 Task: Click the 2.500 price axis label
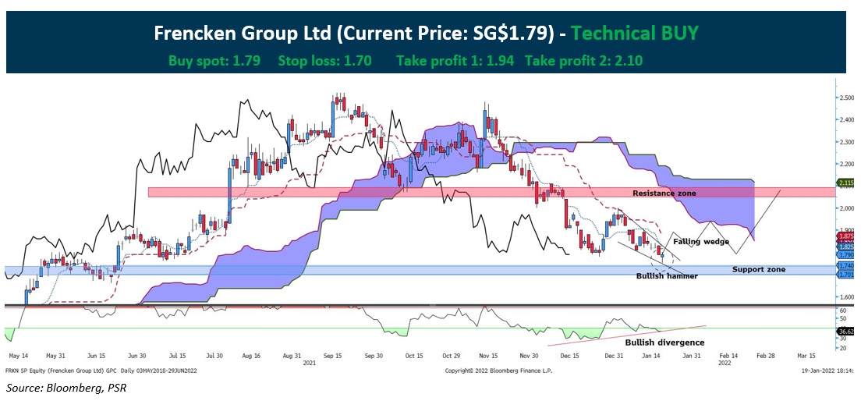pos(849,98)
